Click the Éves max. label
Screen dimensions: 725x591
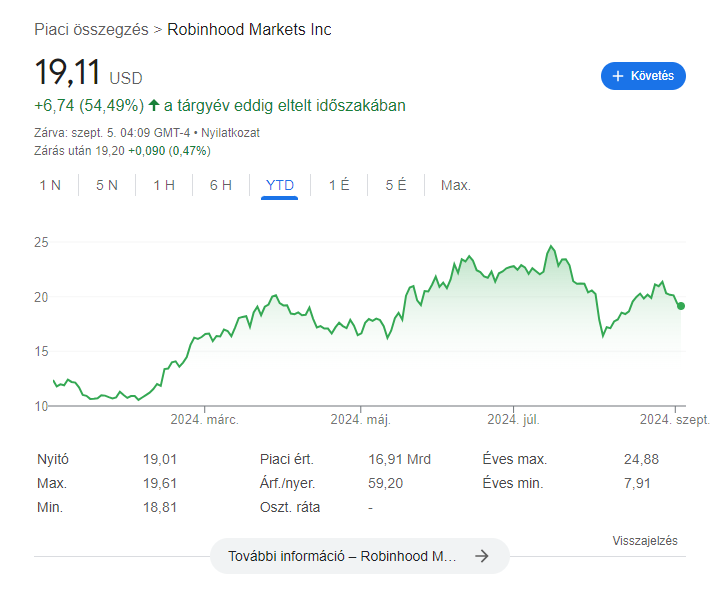[515, 459]
